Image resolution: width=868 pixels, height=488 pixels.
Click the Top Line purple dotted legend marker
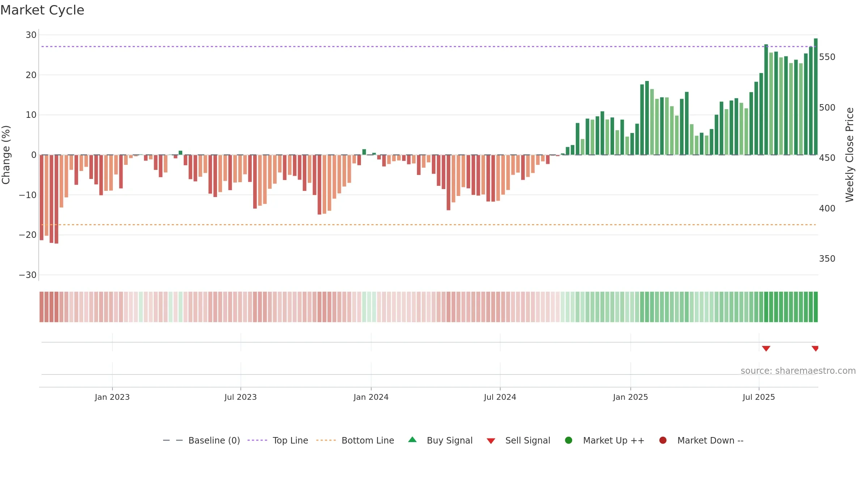257,440
